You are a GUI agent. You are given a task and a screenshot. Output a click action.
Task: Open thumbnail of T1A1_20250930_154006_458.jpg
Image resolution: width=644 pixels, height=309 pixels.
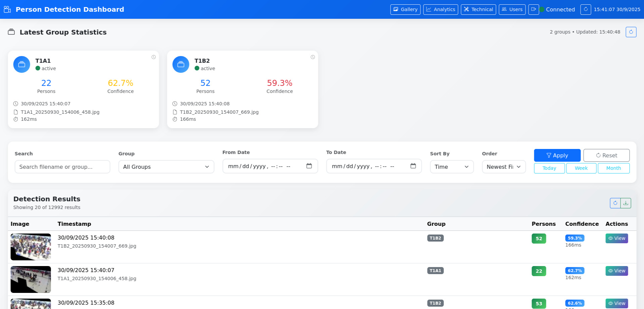coord(31,279)
